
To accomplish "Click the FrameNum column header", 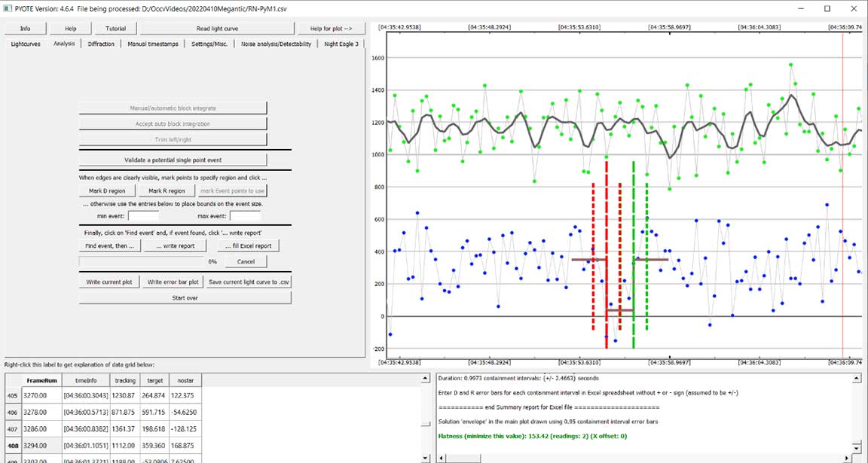I will coord(41,381).
